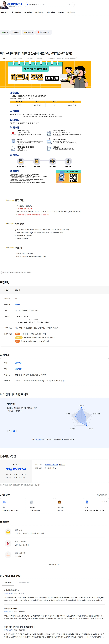Viewport: 109px width, 644px height.
Task: Click the 입사지원서 작성 step icon
Action: 21,161
